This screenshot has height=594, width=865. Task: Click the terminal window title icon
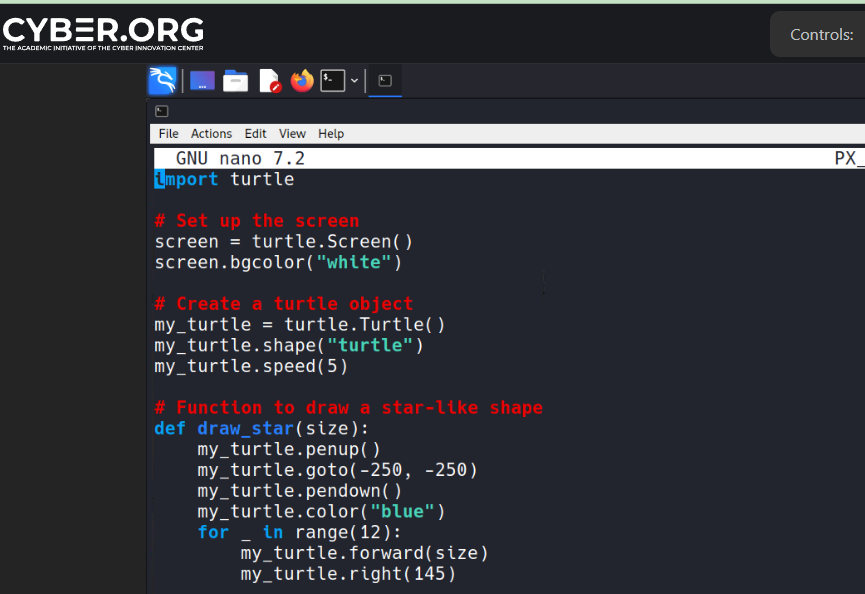162,111
